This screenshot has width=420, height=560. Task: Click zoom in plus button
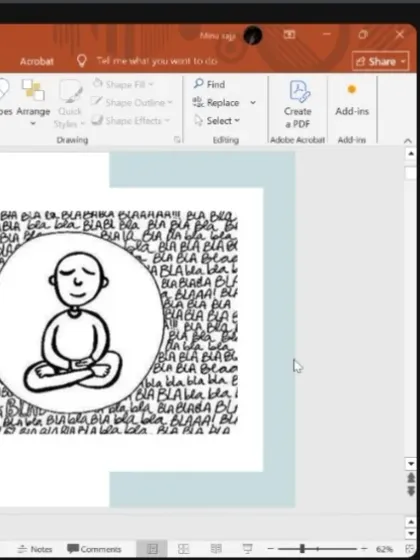click(x=364, y=549)
